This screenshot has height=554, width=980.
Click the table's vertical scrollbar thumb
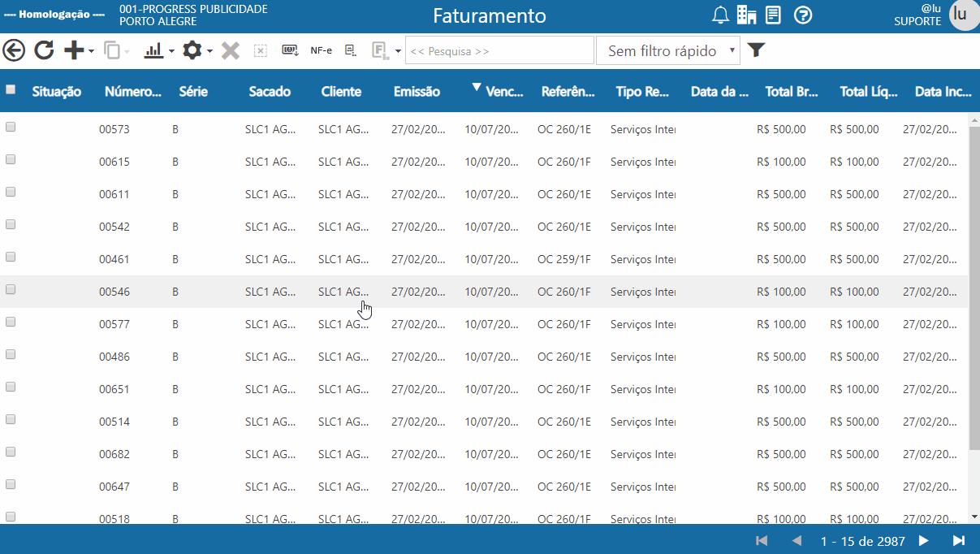pos(974,288)
